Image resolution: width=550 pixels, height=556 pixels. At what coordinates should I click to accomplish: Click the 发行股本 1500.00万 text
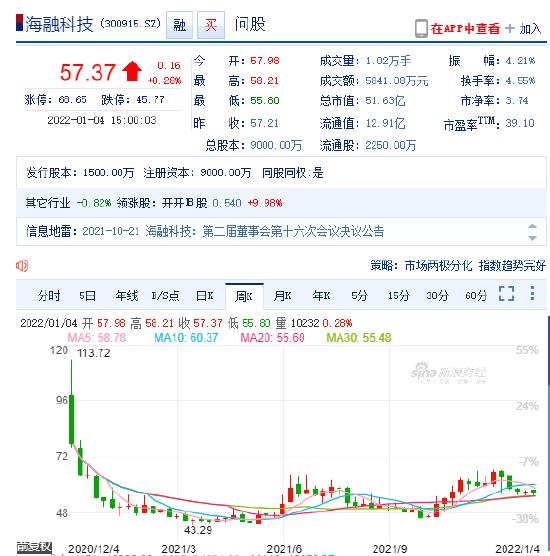tap(80, 173)
